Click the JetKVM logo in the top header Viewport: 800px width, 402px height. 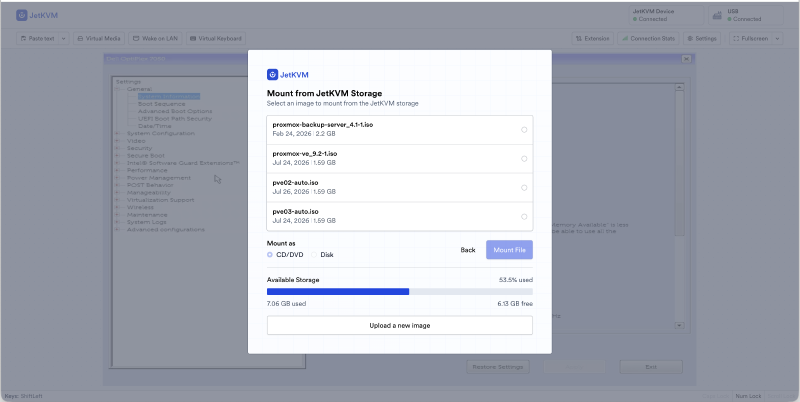37,15
